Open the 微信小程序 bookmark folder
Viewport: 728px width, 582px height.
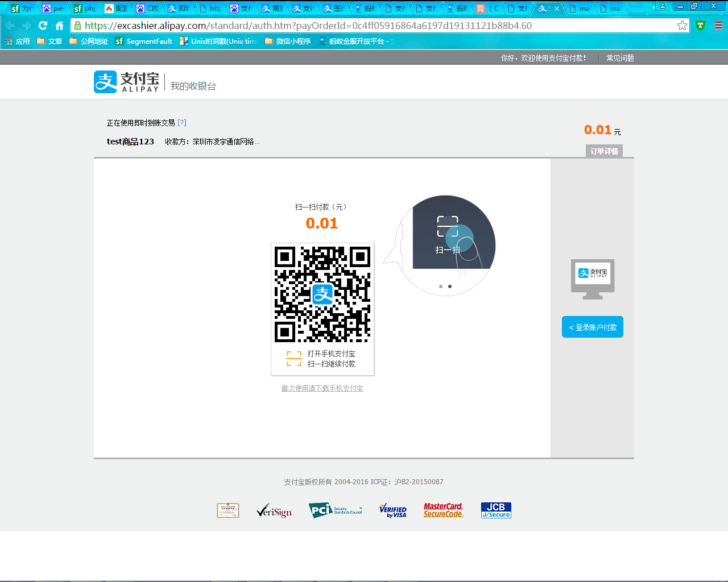click(x=288, y=41)
